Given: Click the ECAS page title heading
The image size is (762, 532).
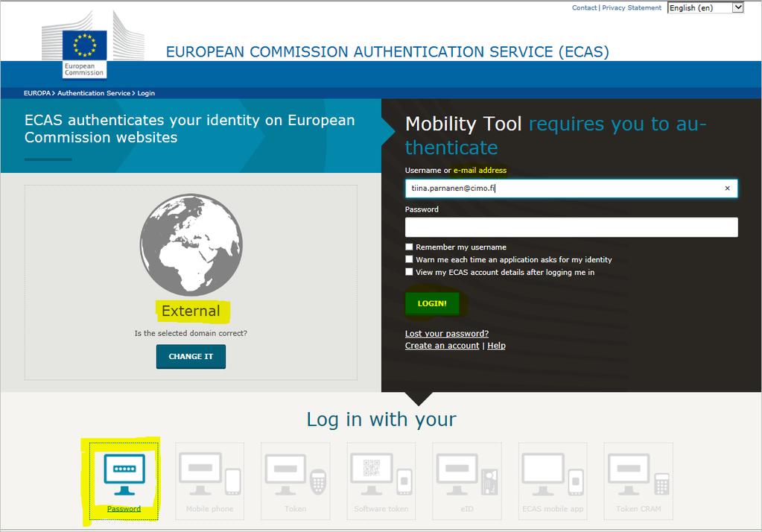Looking at the screenshot, I should tap(387, 51).
